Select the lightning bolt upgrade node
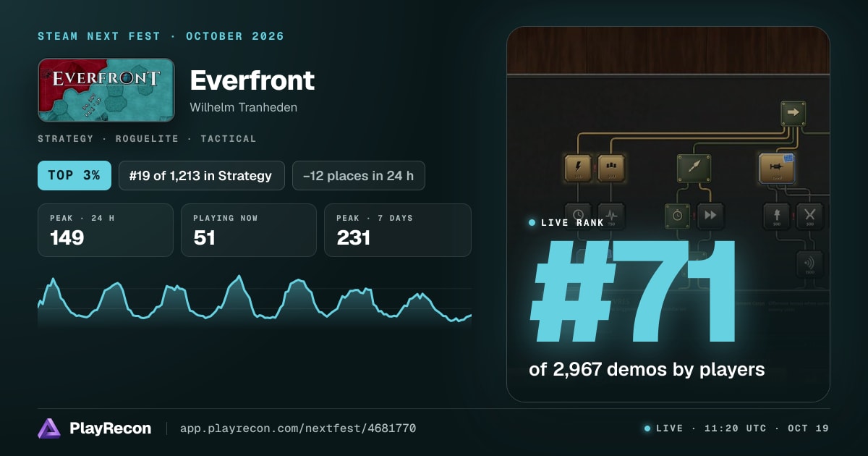Image resolution: width=868 pixels, height=456 pixels. pyautogui.click(x=578, y=168)
